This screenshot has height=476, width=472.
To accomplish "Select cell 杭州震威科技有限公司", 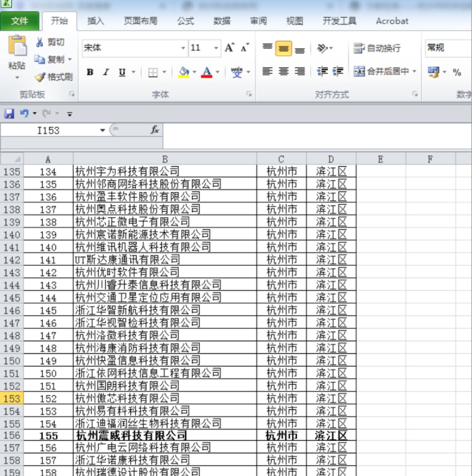I will tap(165, 436).
